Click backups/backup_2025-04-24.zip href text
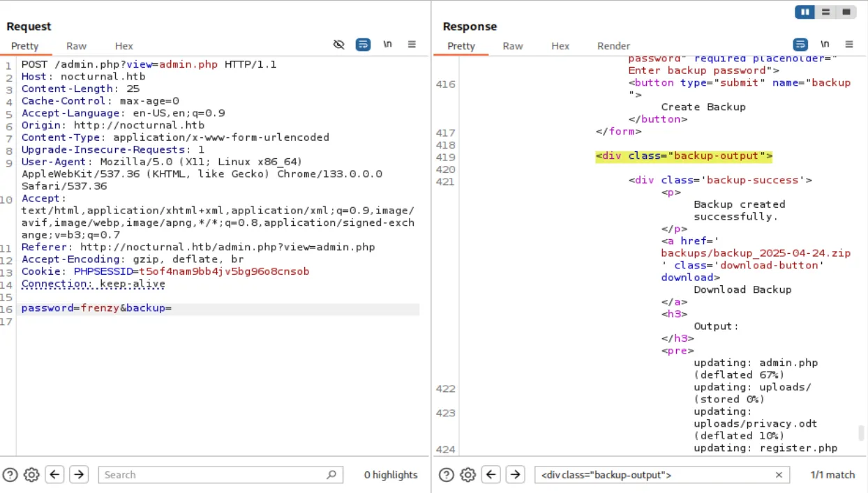Viewport: 868px width, 493px height. [x=756, y=253]
